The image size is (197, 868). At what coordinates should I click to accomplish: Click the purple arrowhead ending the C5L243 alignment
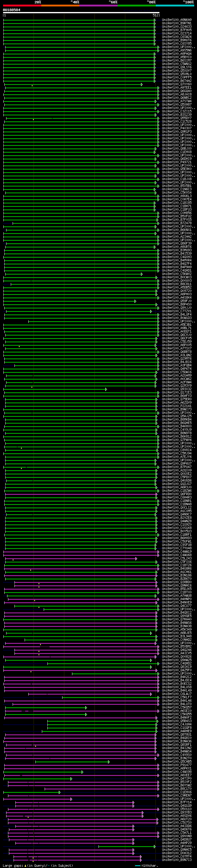[136, 559]
